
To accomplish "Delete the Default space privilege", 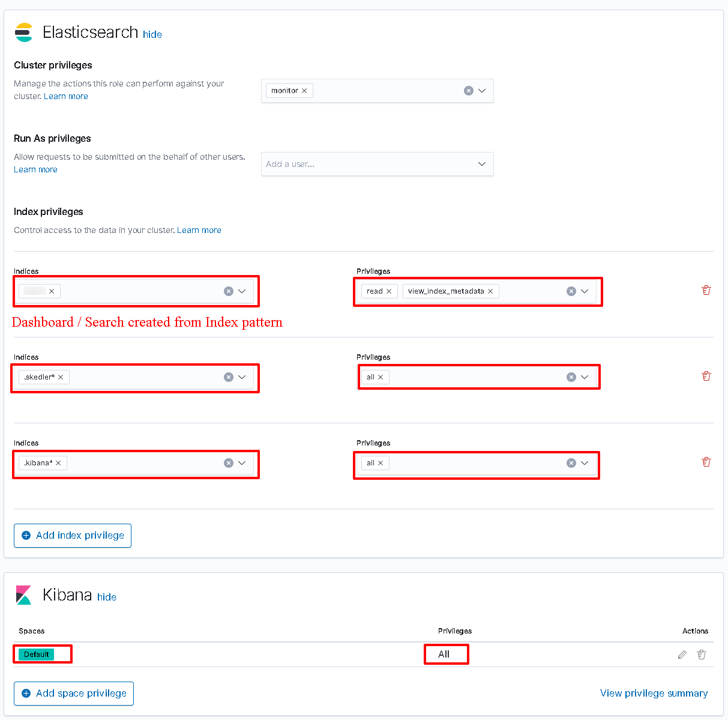I will click(x=702, y=655).
